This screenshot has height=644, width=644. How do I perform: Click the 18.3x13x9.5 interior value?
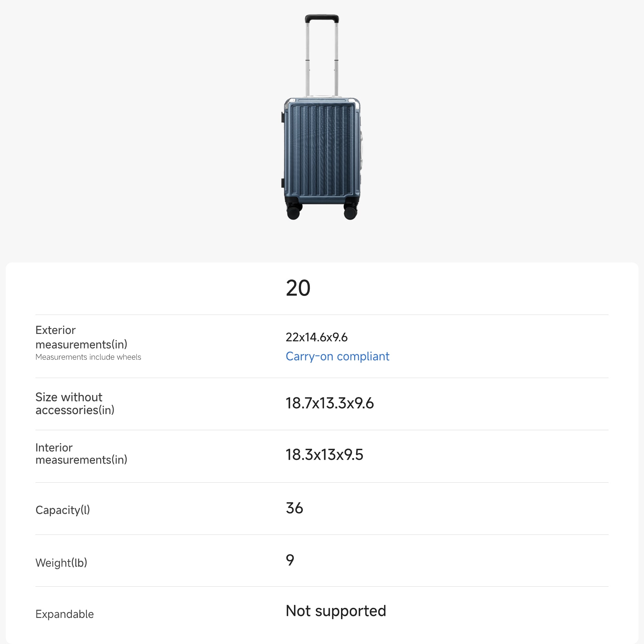[324, 455]
